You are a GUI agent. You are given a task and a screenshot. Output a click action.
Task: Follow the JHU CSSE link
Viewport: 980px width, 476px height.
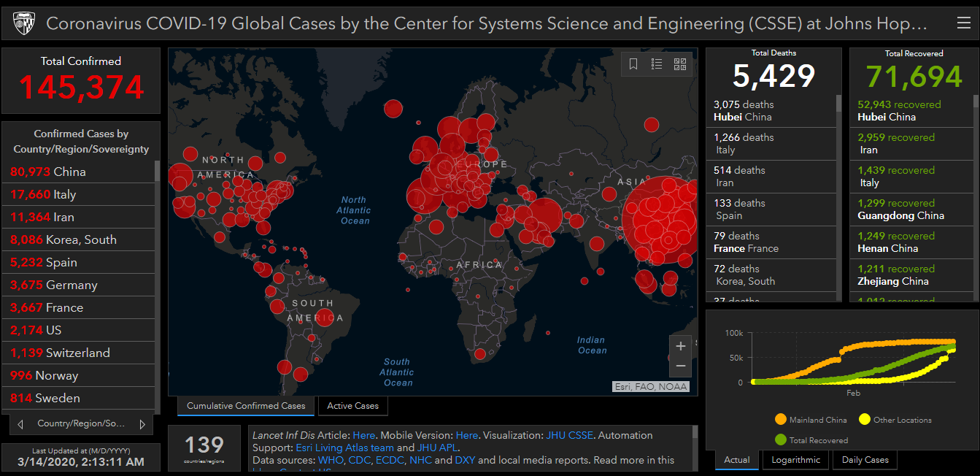570,435
